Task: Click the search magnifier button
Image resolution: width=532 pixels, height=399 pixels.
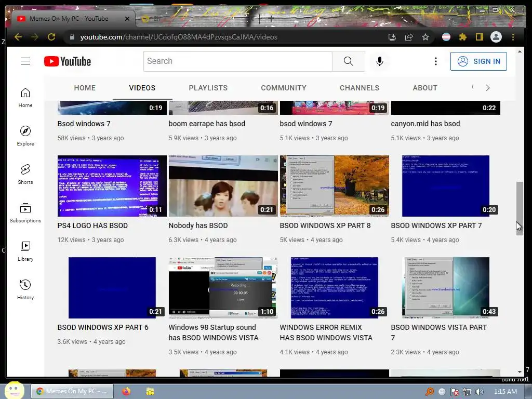Action: click(349, 61)
